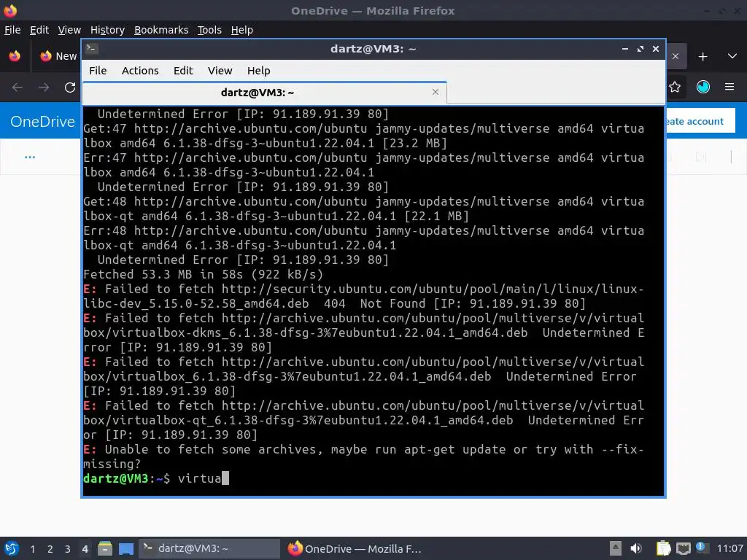747x560 pixels.
Task: Switch to workspace 3
Action: pyautogui.click(x=68, y=549)
